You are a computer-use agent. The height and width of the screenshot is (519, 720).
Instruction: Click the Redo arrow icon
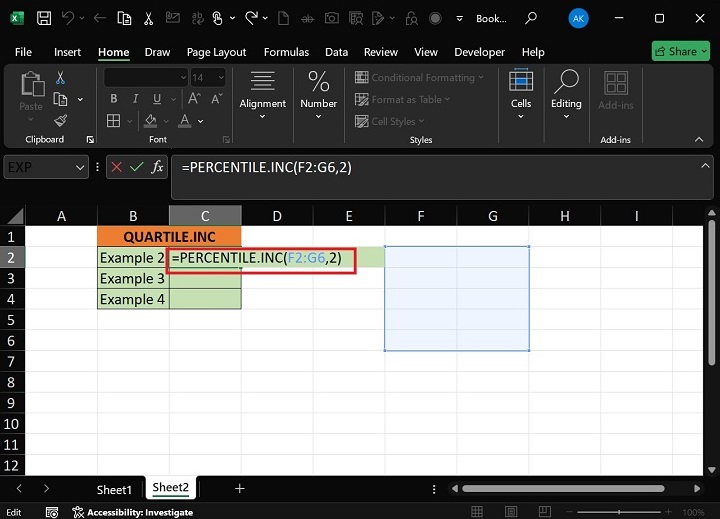tap(251, 18)
